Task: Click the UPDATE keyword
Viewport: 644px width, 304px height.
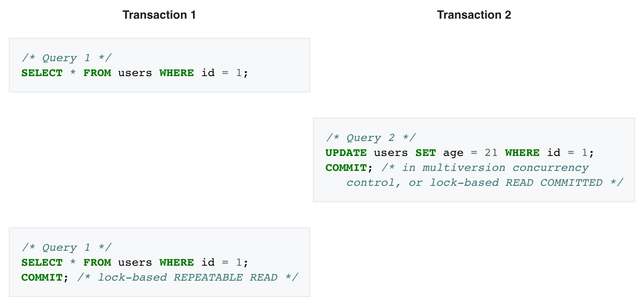Action: pyautogui.click(x=346, y=153)
